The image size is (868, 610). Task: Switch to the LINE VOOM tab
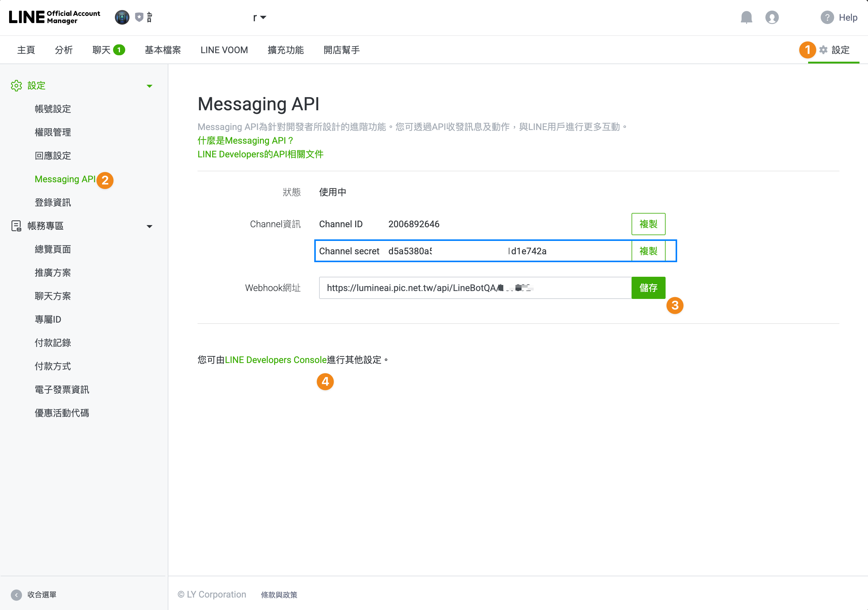point(224,50)
